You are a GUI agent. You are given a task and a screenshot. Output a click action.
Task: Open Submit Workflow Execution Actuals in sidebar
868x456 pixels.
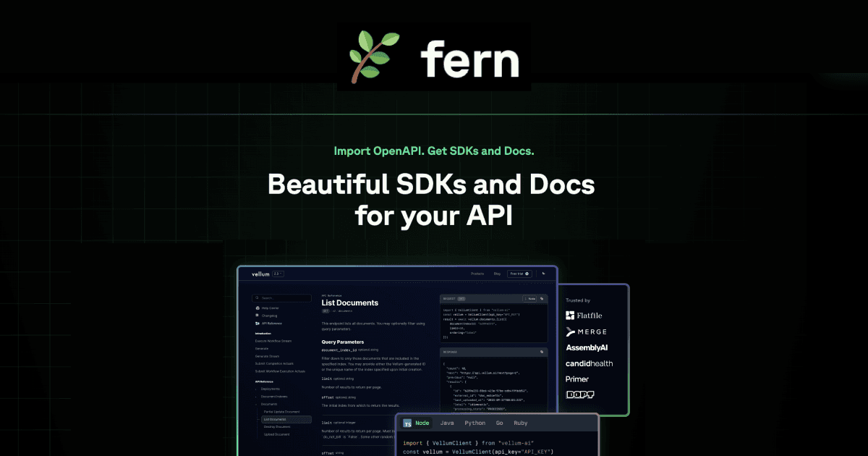[x=280, y=371]
